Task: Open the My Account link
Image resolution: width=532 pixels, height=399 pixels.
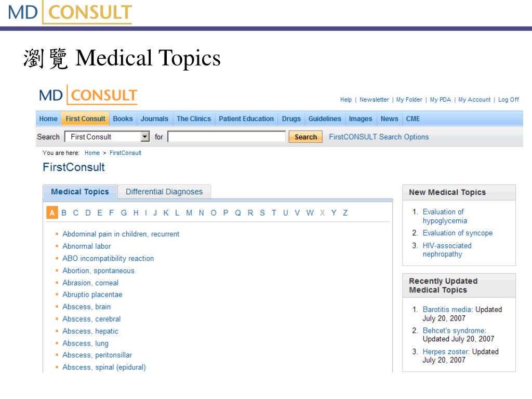Action: 474,100
